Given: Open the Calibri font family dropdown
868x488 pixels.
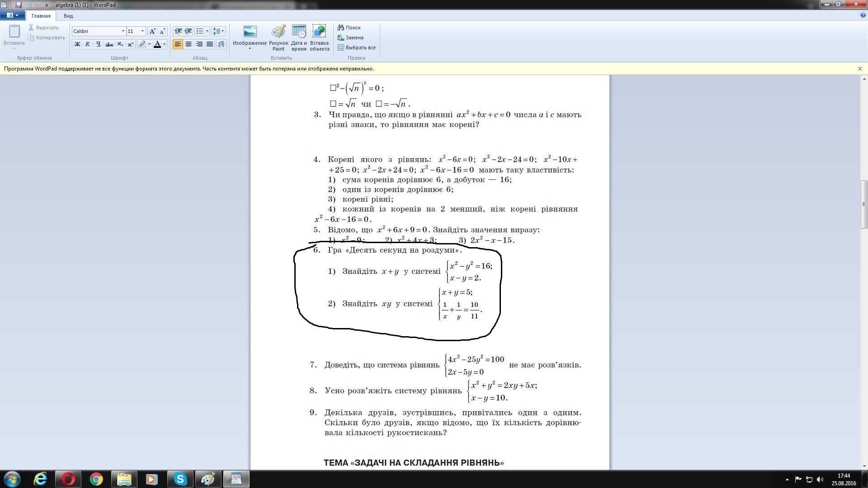Looking at the screenshot, I should 123,31.
